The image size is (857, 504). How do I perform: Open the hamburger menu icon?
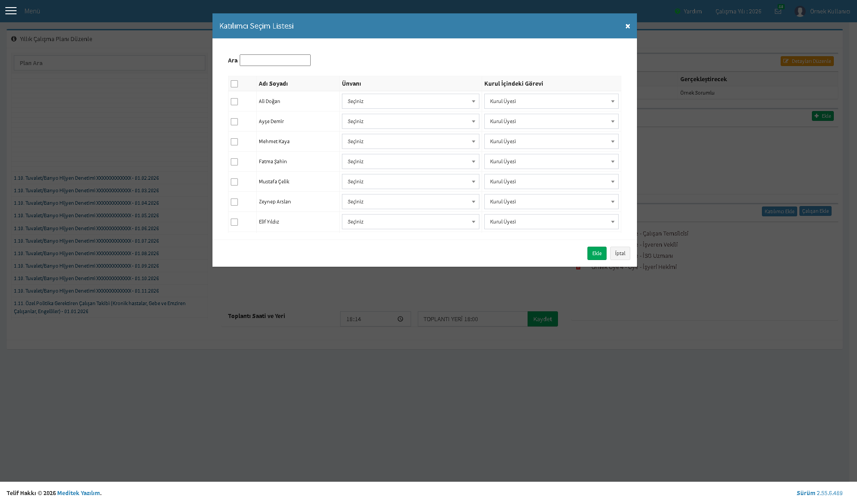tap(11, 11)
